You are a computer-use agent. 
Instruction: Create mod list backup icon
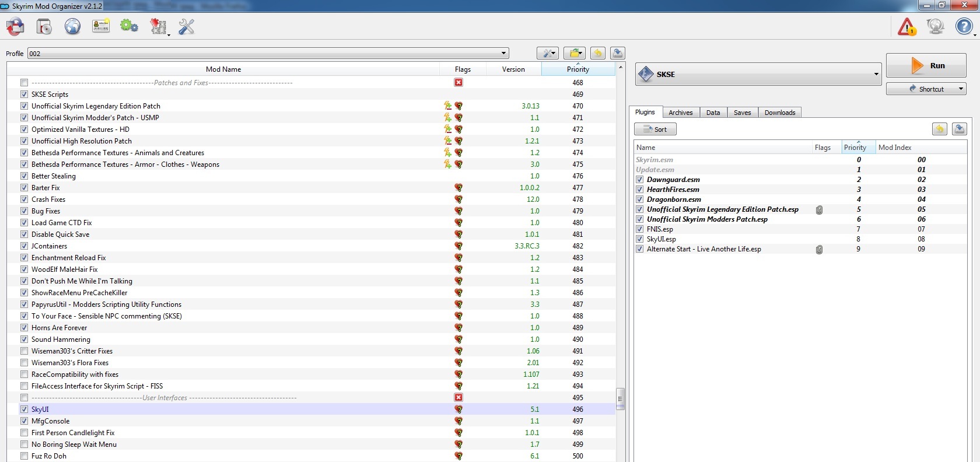click(x=618, y=53)
